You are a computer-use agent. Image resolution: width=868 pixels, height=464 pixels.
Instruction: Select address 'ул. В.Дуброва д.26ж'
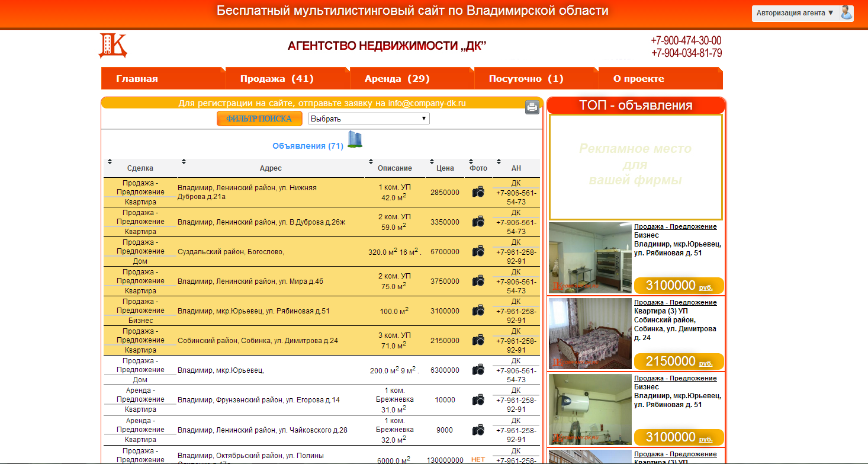[261, 222]
